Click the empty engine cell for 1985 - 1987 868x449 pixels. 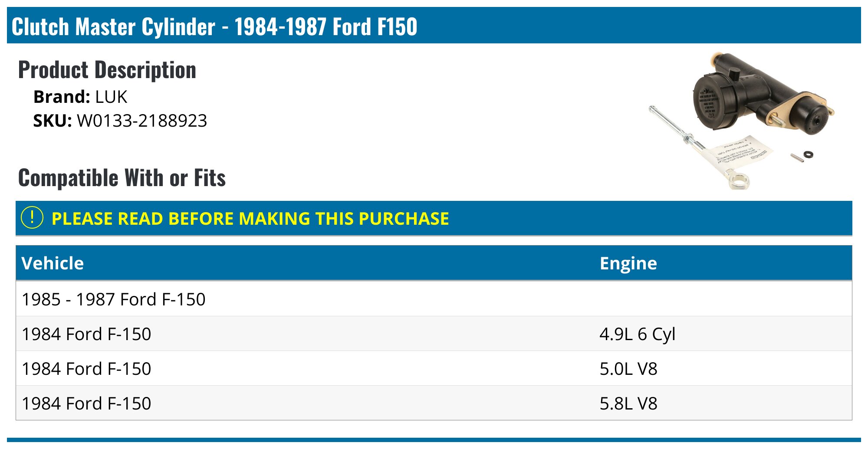point(720,299)
